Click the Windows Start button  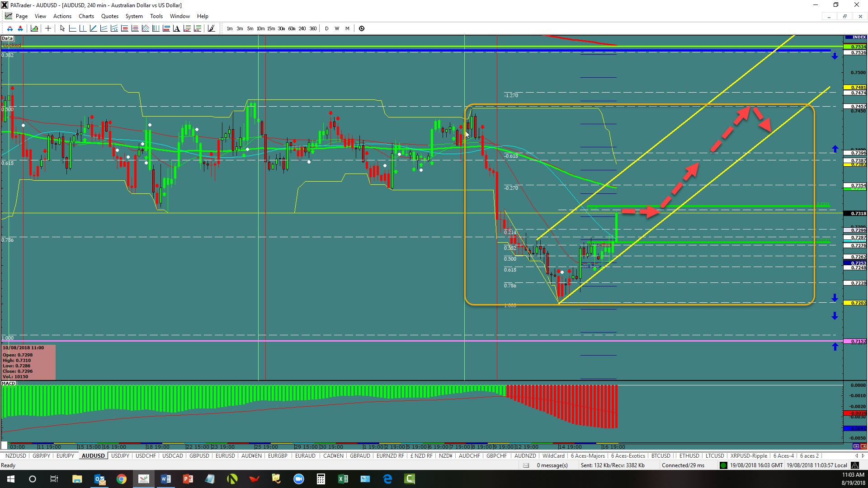11,479
